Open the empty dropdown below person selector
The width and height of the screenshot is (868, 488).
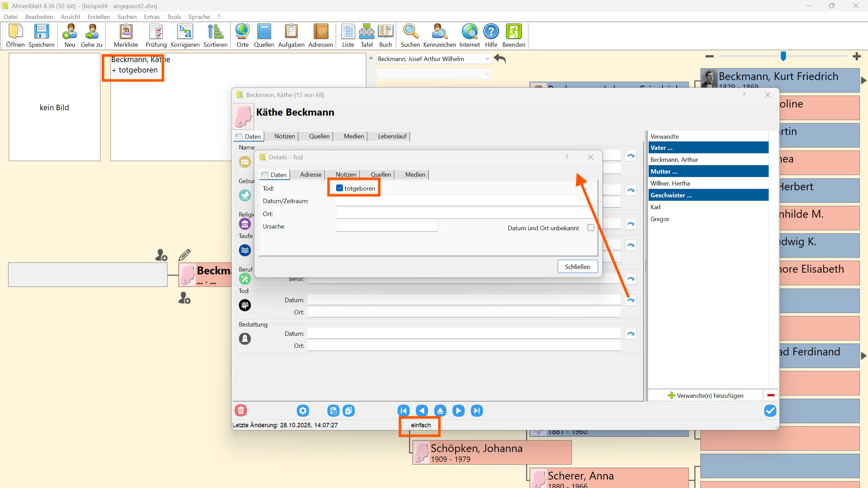(487, 74)
